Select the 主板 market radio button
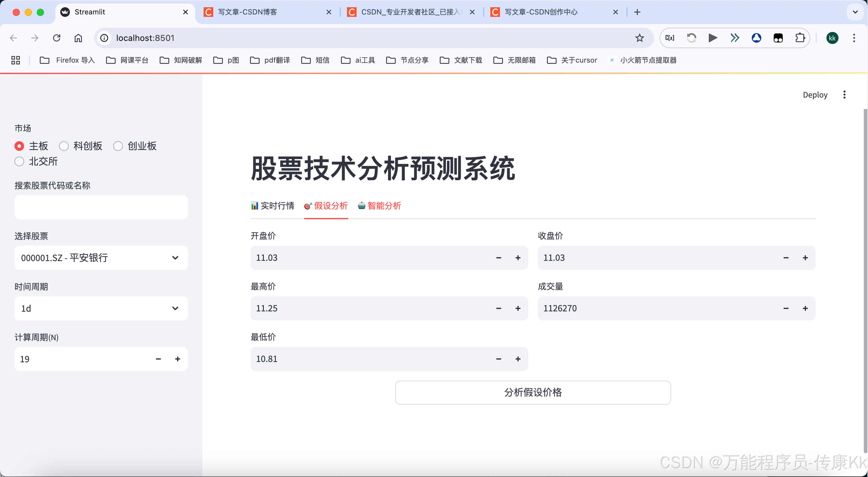The width and height of the screenshot is (868, 477). click(x=19, y=146)
